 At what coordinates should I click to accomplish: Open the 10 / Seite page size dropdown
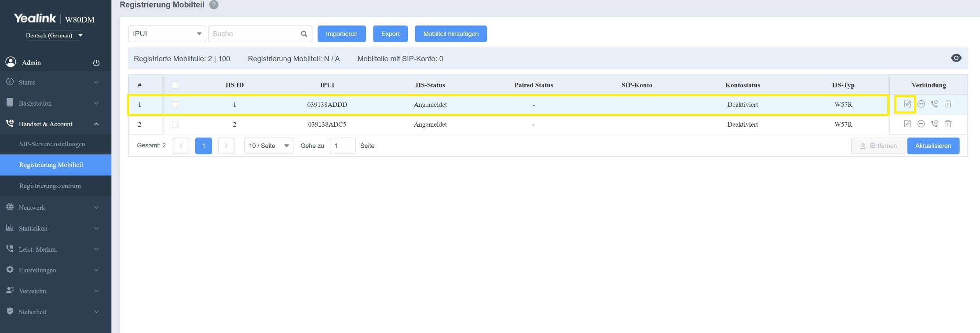coord(268,146)
